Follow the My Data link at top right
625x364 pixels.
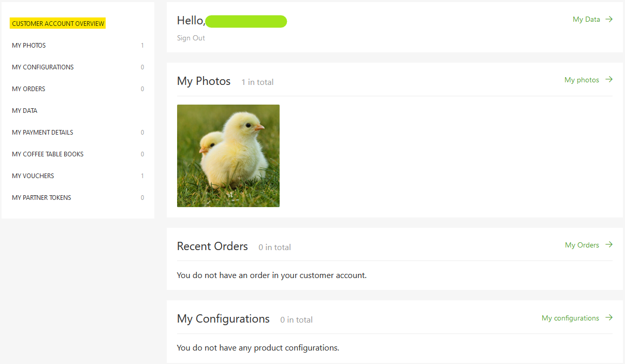pyautogui.click(x=586, y=19)
